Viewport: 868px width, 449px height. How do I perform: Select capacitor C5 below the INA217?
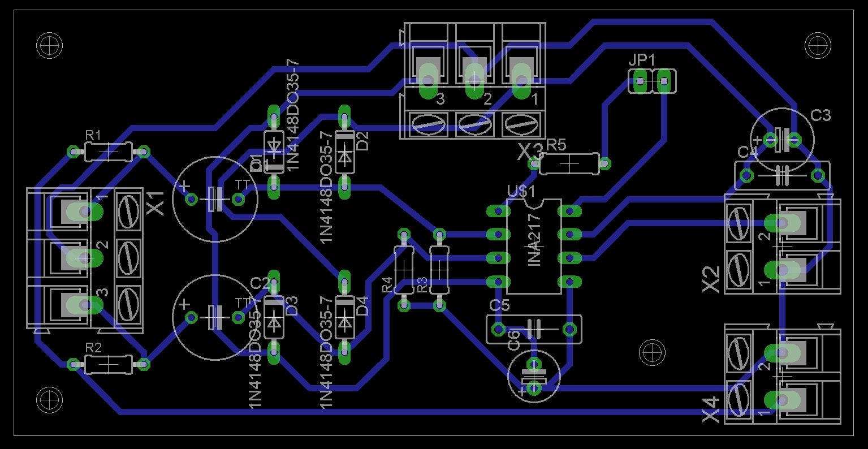(x=533, y=328)
